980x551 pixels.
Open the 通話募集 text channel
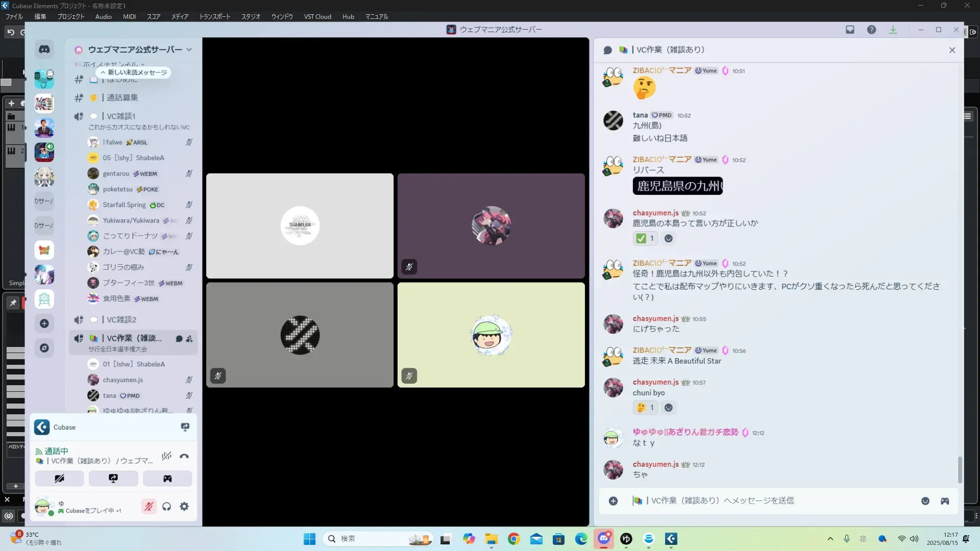click(122, 97)
